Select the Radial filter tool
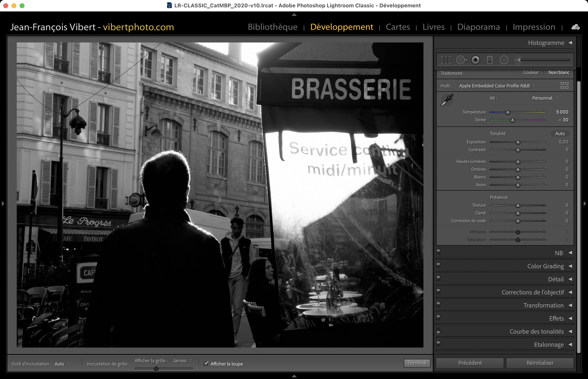 504,60
